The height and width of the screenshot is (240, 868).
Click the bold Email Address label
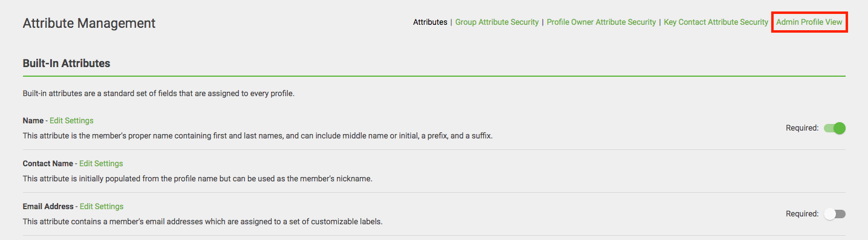point(48,206)
